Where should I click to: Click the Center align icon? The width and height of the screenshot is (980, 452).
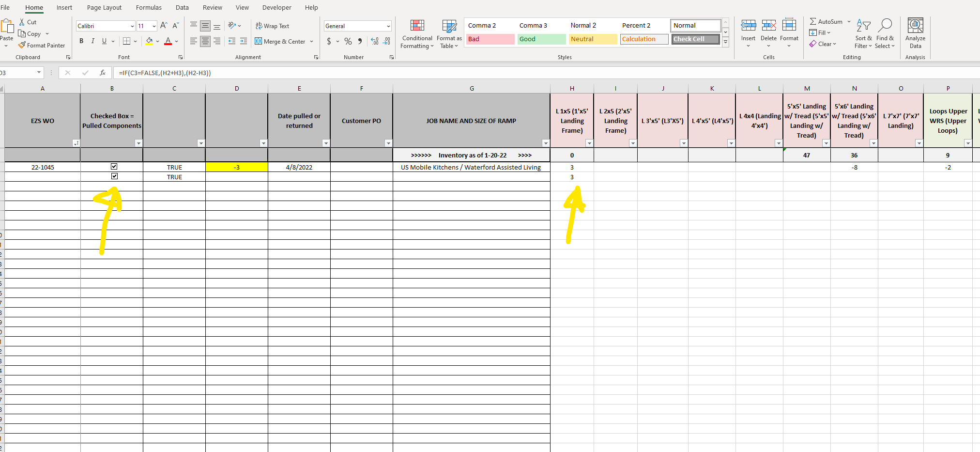pos(205,41)
